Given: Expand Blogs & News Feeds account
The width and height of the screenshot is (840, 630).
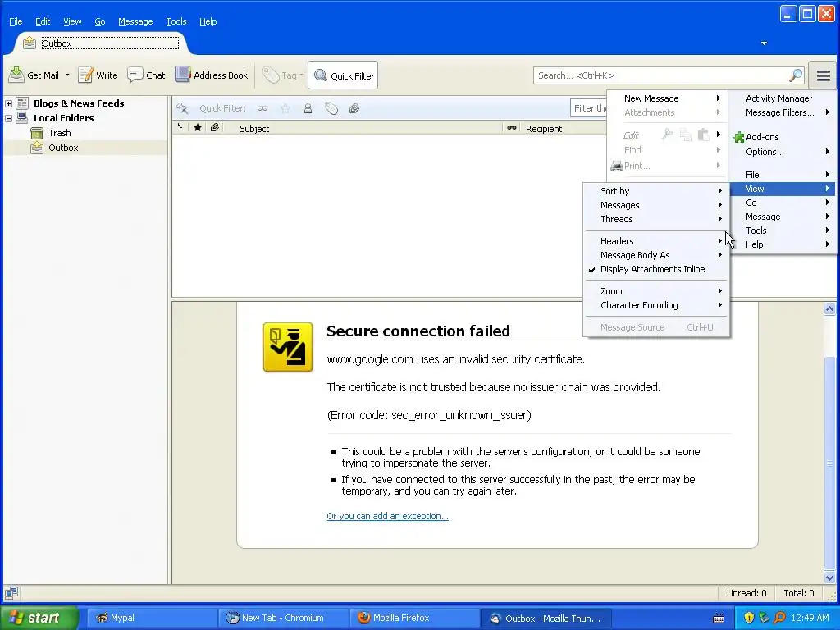Looking at the screenshot, I should click(8, 103).
